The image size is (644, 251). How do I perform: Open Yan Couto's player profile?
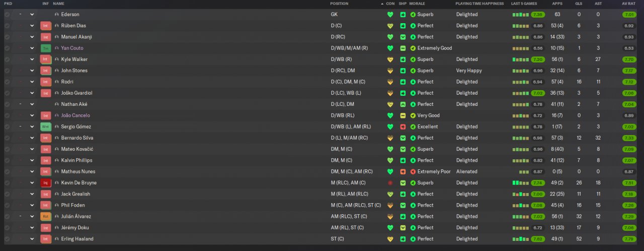[x=73, y=48]
